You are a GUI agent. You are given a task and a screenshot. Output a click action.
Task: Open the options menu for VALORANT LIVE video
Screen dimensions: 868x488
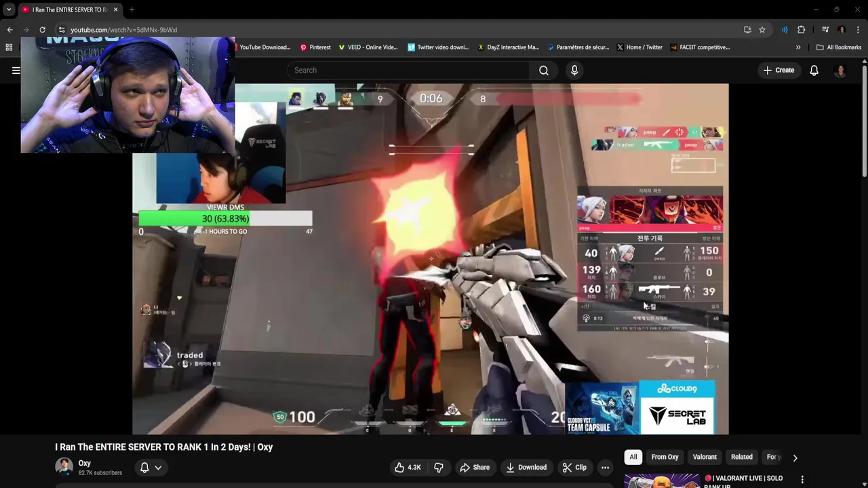coord(802,479)
